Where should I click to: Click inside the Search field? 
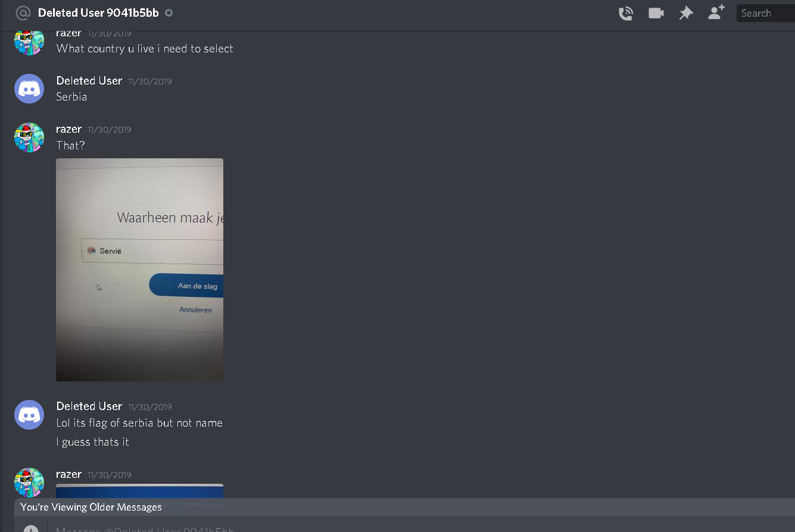[766, 13]
